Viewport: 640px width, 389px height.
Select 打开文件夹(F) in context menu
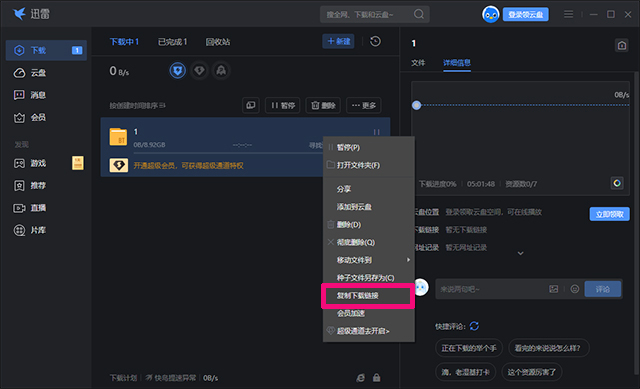pos(369,165)
